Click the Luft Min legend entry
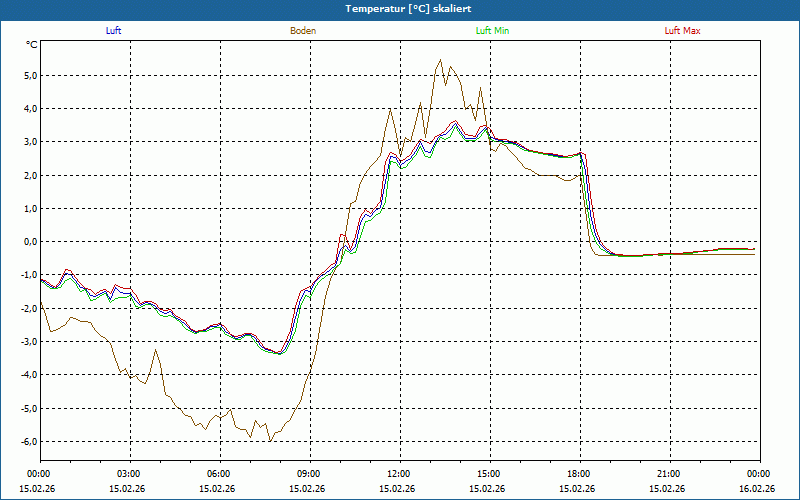The image size is (800, 500). pyautogui.click(x=493, y=31)
